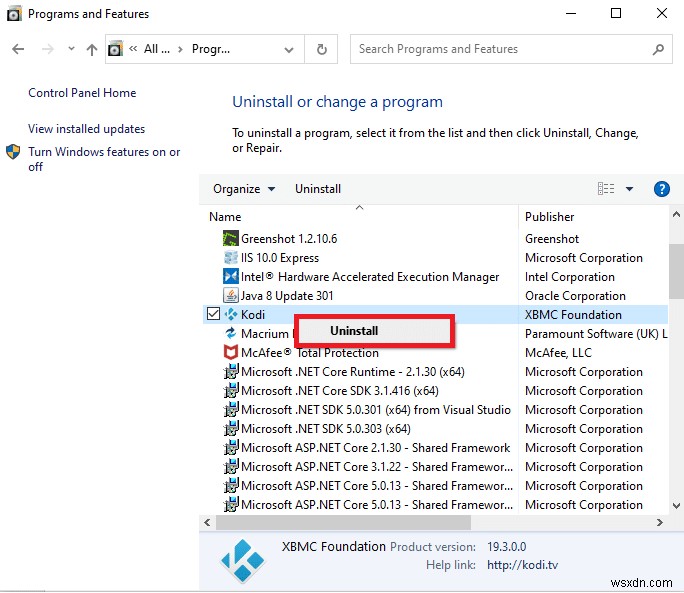The image size is (684, 593).
Task: Click the icon for .NET SDK 5.0.301 from Visual Studio
Action: [230, 410]
